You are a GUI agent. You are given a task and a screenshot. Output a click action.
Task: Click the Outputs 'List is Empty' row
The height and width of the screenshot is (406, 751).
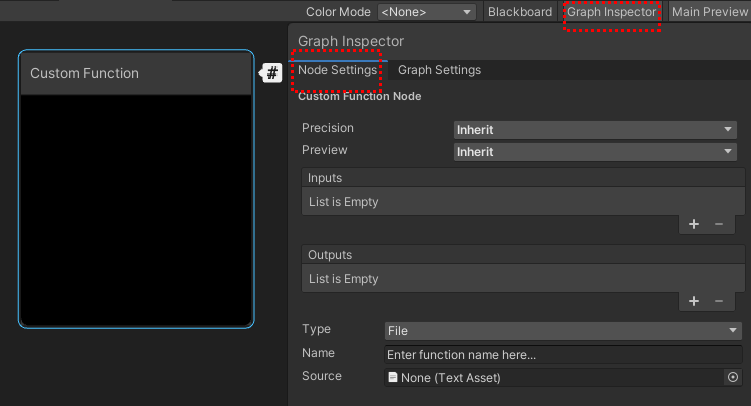[x=523, y=279]
